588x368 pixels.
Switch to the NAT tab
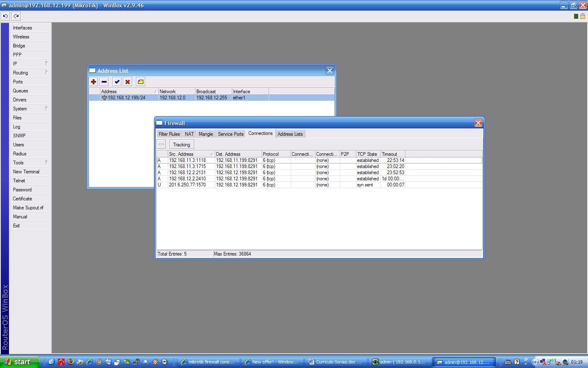click(189, 134)
